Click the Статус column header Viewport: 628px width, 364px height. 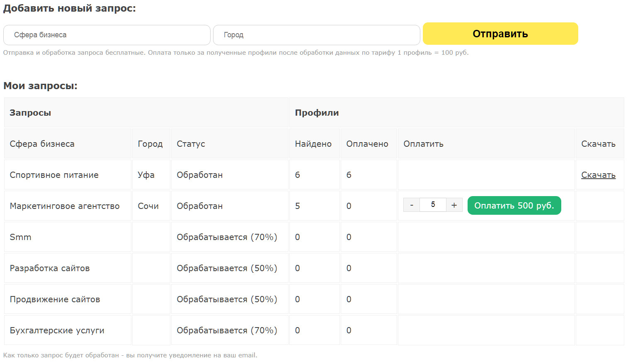(x=230, y=144)
